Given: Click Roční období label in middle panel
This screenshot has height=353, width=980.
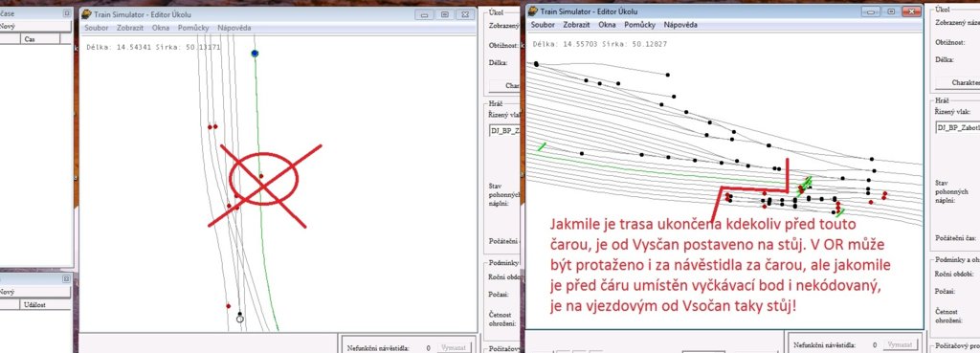Looking at the screenshot, I should [x=503, y=276].
